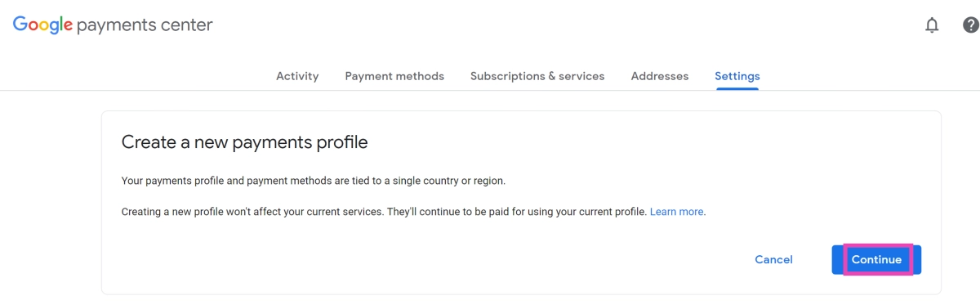980x305 pixels.
Task: Open the notifications bell icon
Action: (932, 25)
